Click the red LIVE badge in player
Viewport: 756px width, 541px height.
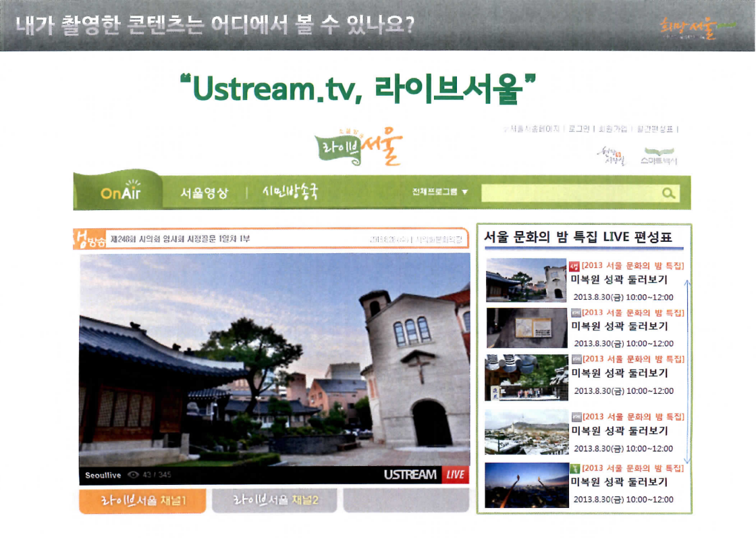click(x=455, y=475)
